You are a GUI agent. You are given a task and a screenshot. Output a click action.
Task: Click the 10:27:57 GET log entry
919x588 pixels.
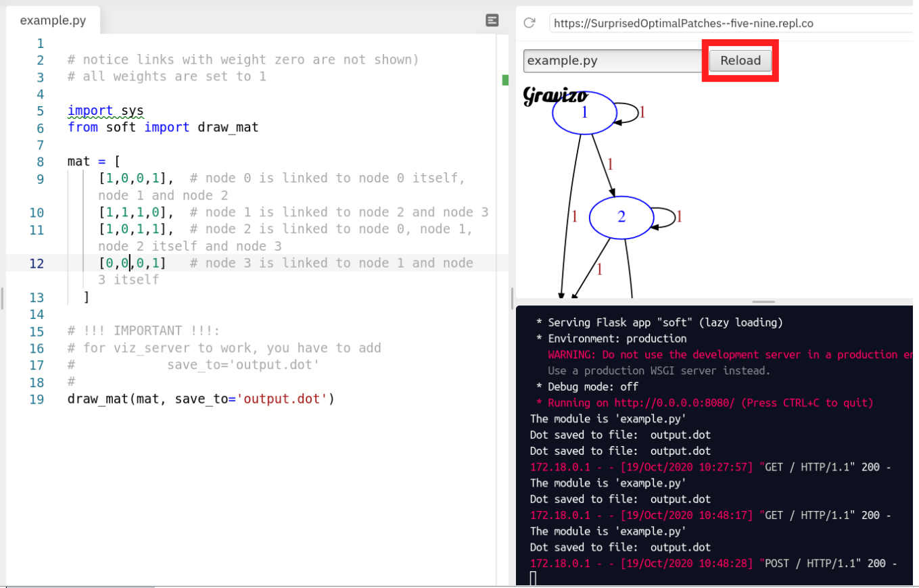pos(711,467)
